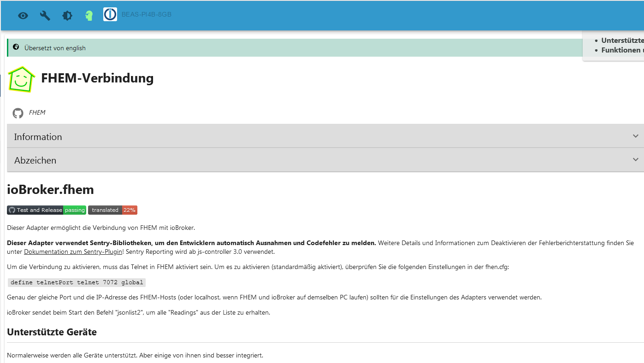Screen dimensions: 644x363
Task: Toggle the theme brightness icon
Action: 67,16
